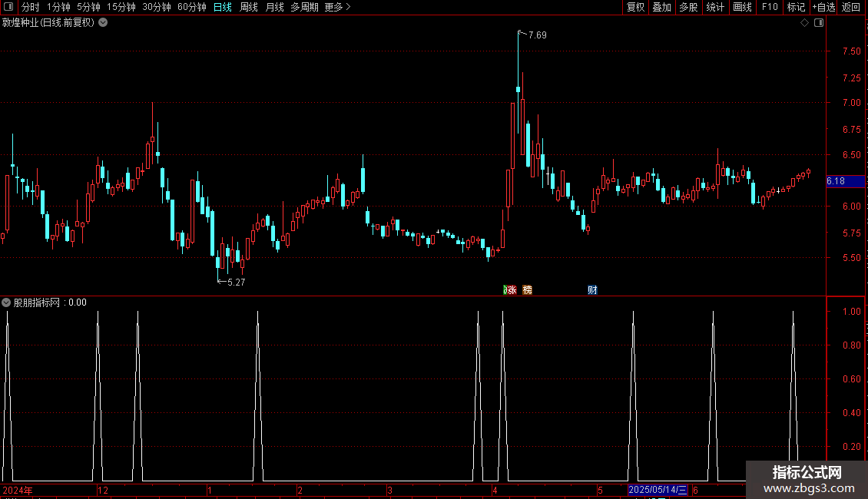Open F10 company information
This screenshot has width=868, height=499.
click(770, 7)
